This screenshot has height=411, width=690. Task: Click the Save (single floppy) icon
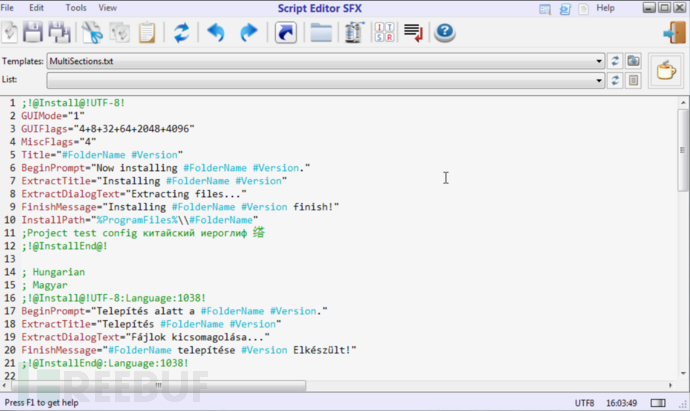pyautogui.click(x=33, y=32)
